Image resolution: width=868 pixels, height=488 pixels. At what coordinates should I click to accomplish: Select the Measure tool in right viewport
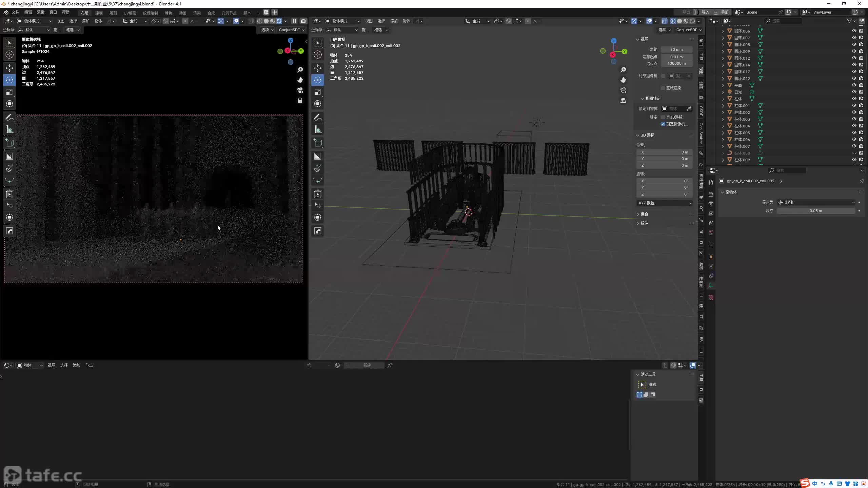click(x=318, y=130)
